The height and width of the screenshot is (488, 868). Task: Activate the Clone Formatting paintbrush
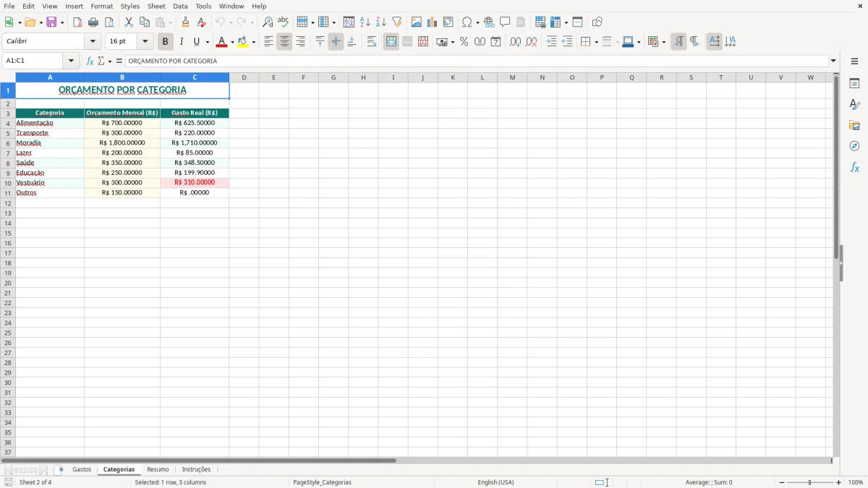point(185,22)
